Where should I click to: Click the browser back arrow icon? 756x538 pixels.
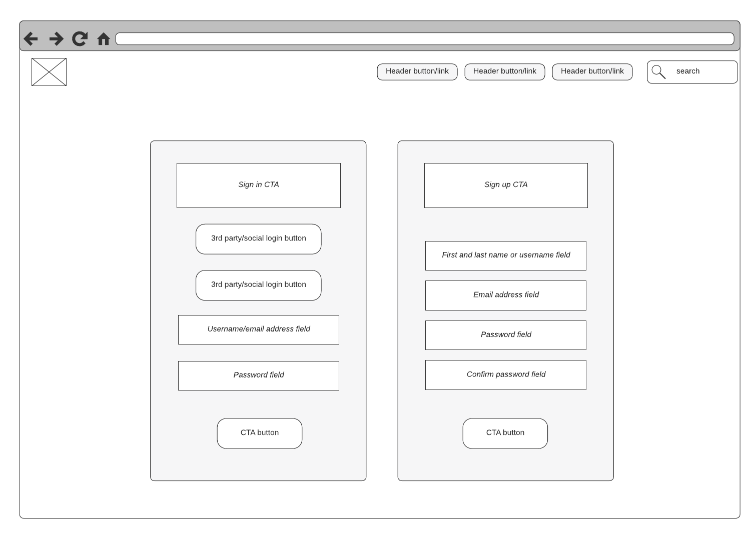coord(31,39)
